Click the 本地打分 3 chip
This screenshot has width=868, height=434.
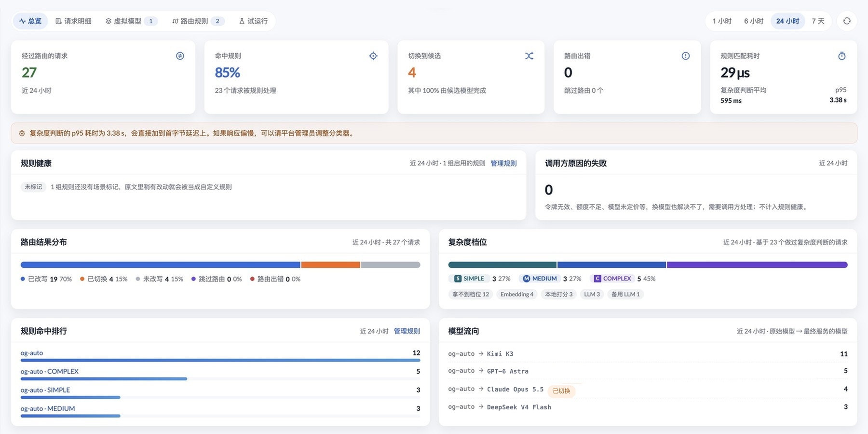pos(559,294)
